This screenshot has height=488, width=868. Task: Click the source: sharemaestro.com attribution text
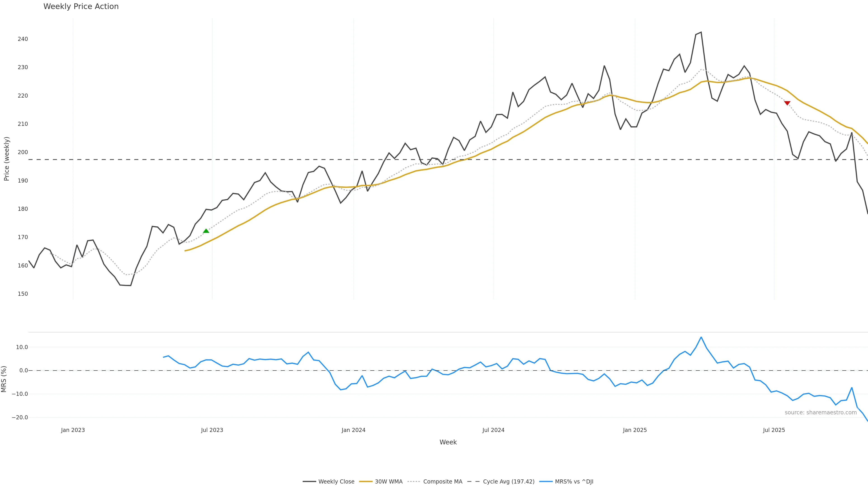pos(821,413)
